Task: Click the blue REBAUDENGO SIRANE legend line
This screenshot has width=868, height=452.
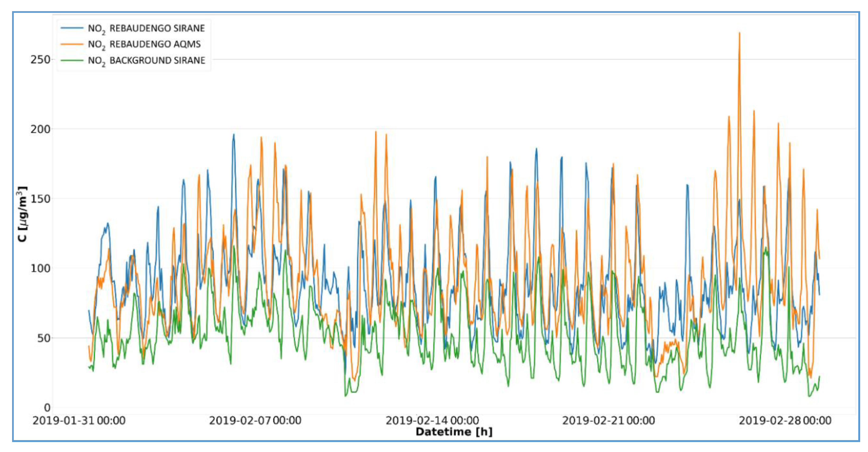Action: 72,28
